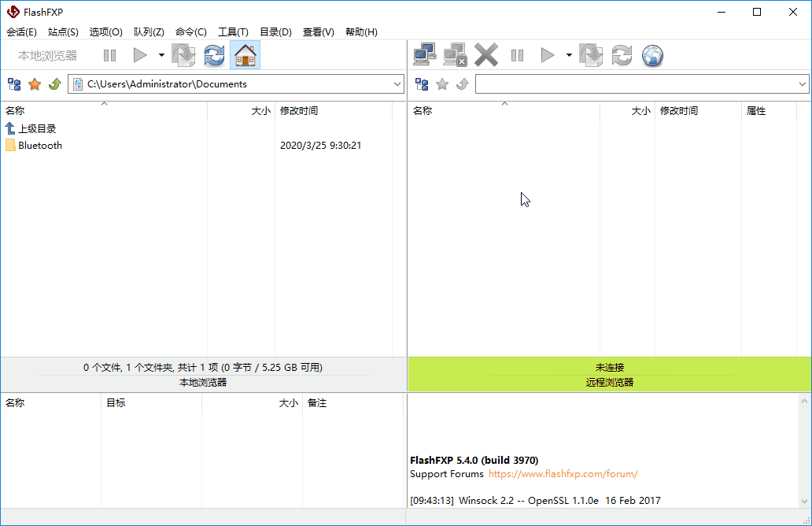Expand the remote path dropdown
Viewport: 812px width, 526px height.
pos(802,84)
